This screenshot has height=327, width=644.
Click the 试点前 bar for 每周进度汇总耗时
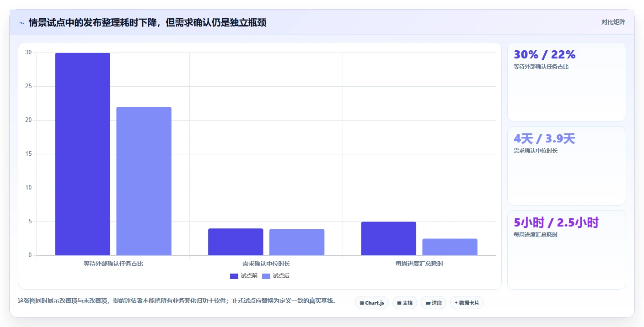click(389, 238)
